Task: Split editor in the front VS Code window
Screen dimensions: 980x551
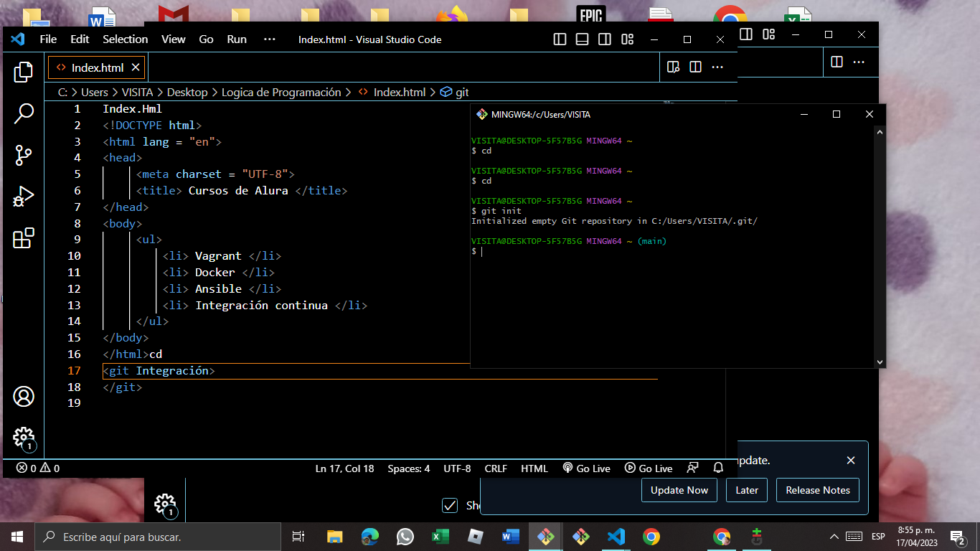Action: pyautogui.click(x=695, y=67)
